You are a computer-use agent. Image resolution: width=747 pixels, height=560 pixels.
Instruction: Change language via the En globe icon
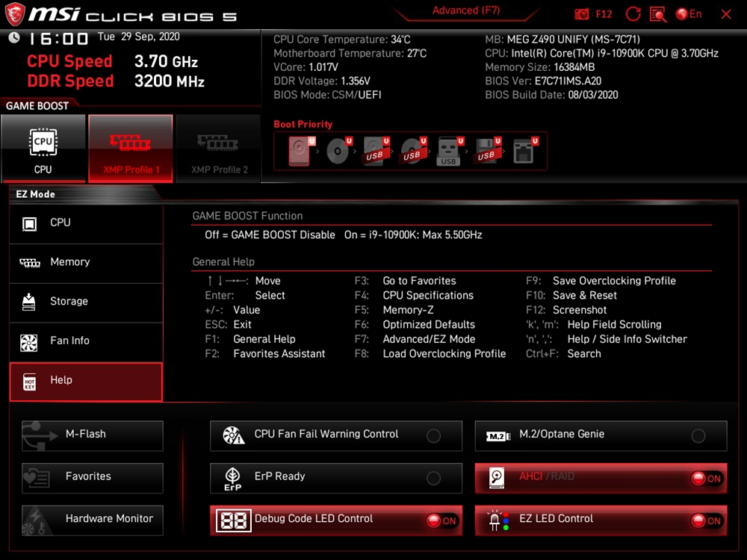(689, 13)
